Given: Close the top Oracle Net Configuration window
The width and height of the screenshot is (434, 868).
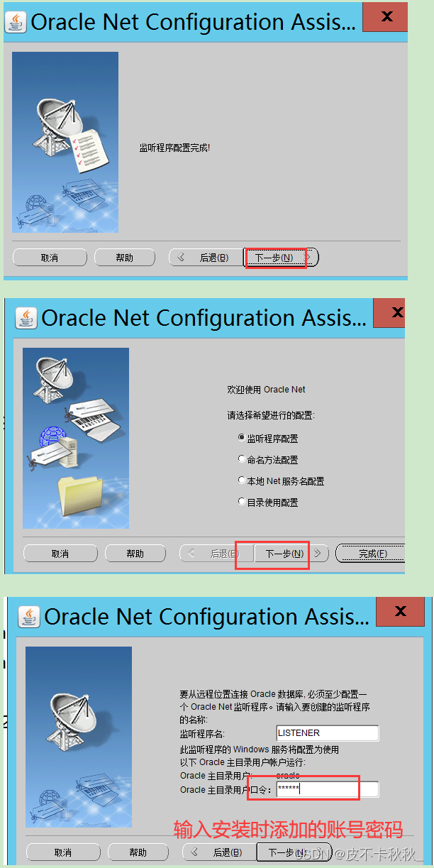Looking at the screenshot, I should click(385, 16).
